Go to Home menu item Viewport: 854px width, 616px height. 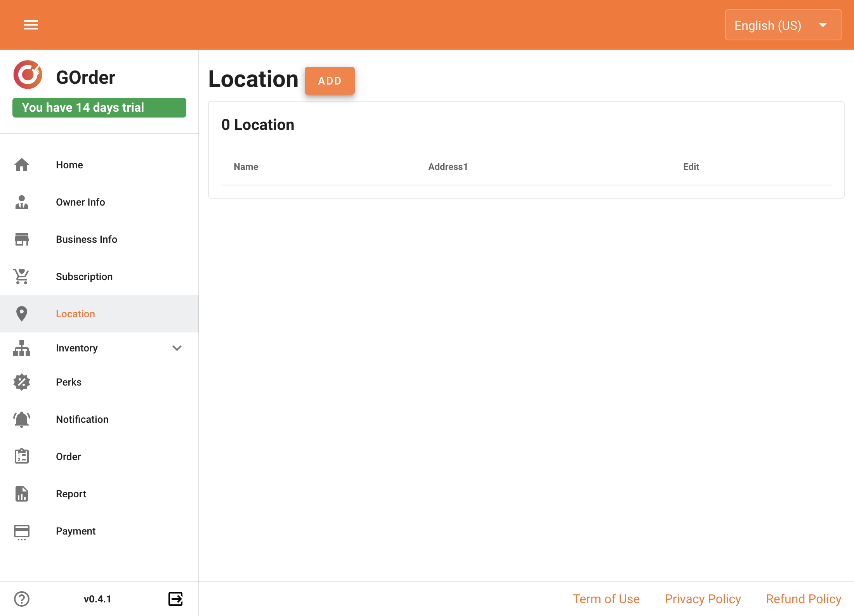pos(99,165)
